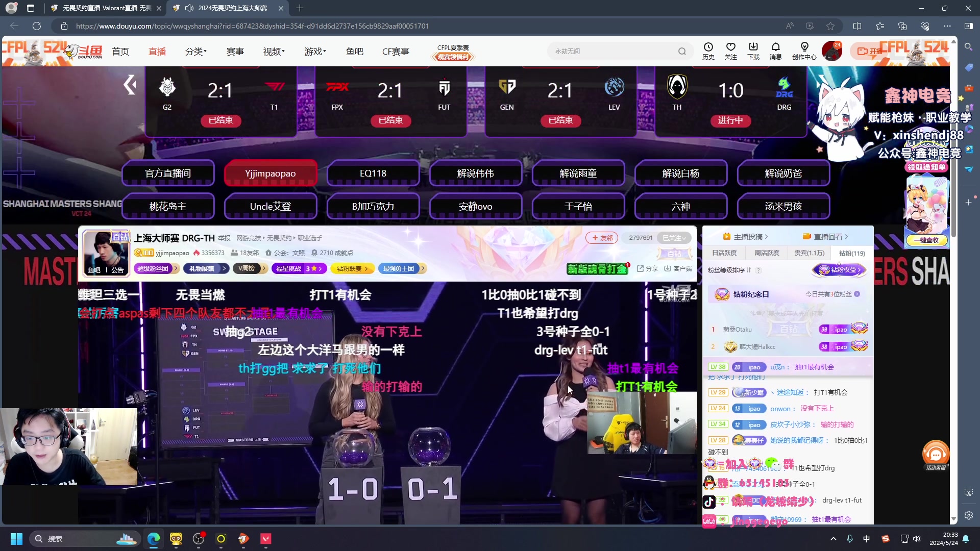Viewport: 980px width, 551px height.
Task: Open the volume icon in system tray
Action: click(x=917, y=539)
